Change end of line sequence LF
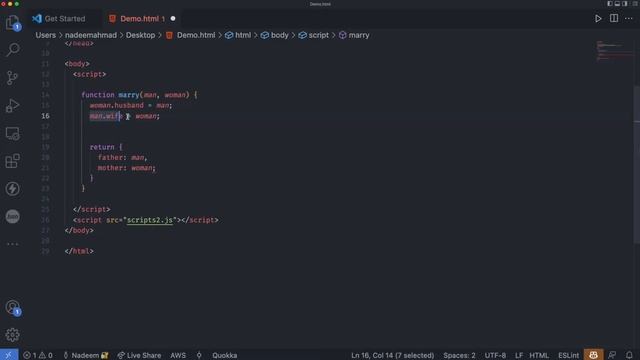Screen dimensions: 640x360 [518, 355]
